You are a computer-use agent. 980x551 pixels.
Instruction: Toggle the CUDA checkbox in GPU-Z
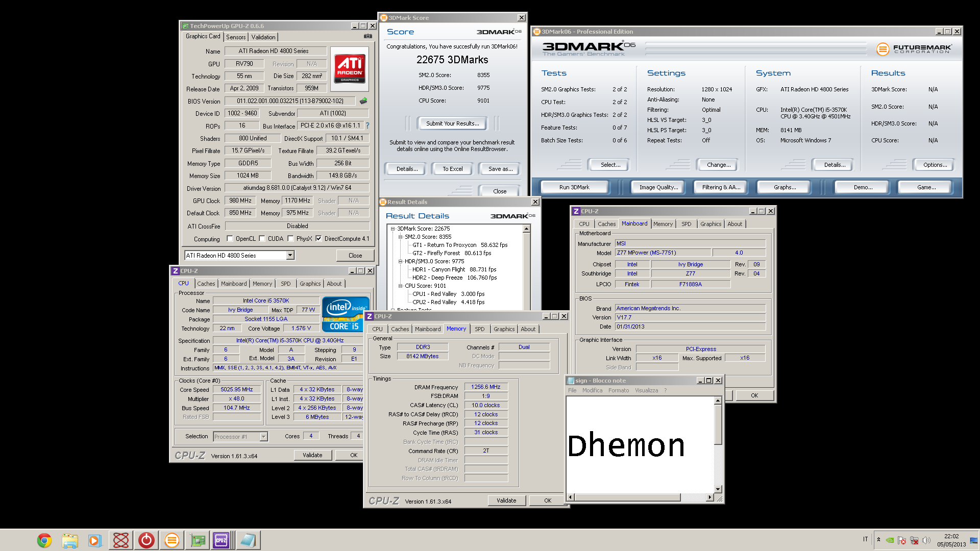tap(262, 238)
